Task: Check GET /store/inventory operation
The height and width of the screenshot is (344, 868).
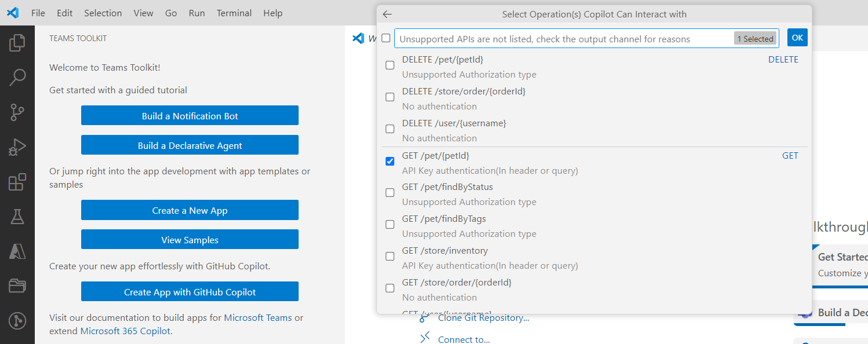Action: [x=390, y=256]
